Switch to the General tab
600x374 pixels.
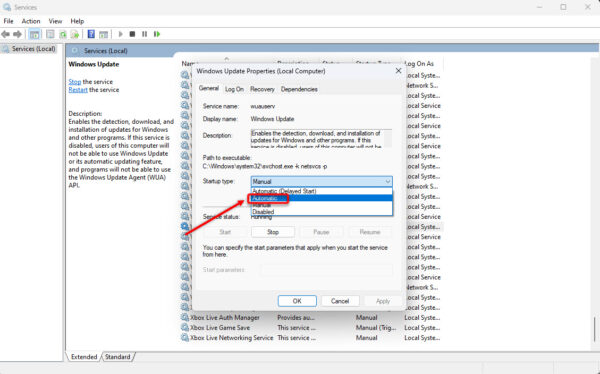tap(209, 88)
